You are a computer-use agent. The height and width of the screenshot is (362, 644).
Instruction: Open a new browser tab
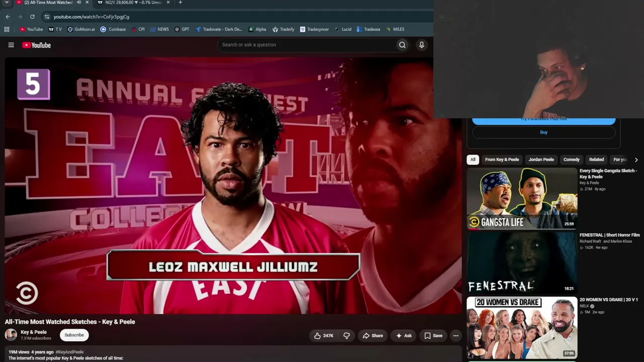click(x=180, y=3)
